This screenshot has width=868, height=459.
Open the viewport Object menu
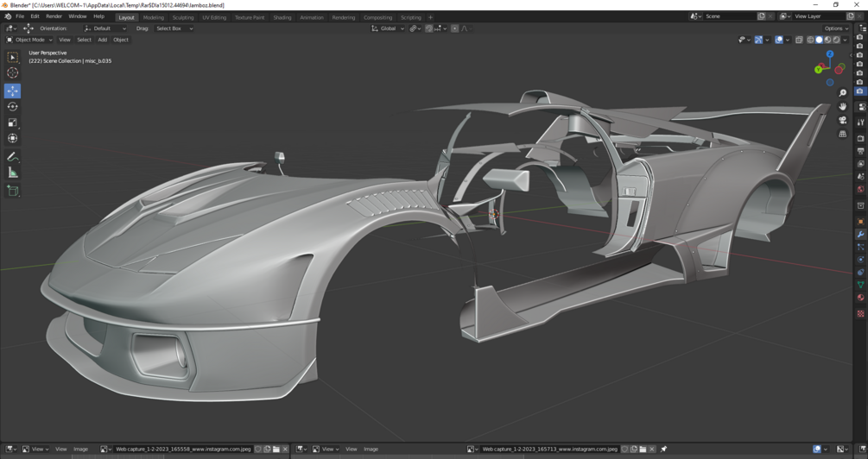pyautogui.click(x=121, y=40)
